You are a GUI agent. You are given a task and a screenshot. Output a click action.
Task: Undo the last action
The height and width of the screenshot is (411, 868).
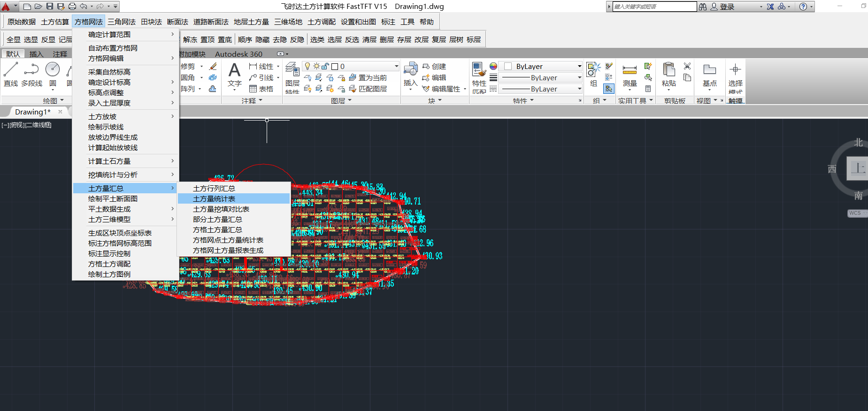84,7
